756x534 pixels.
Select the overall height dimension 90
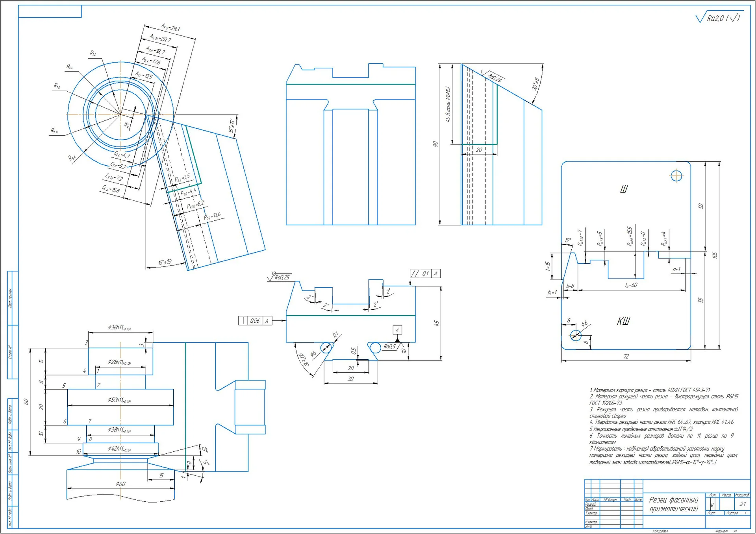[435, 144]
